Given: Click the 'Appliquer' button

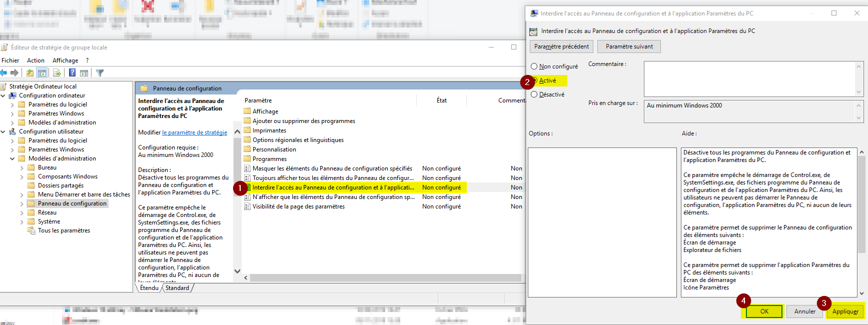Looking at the screenshot, I should point(845,311).
